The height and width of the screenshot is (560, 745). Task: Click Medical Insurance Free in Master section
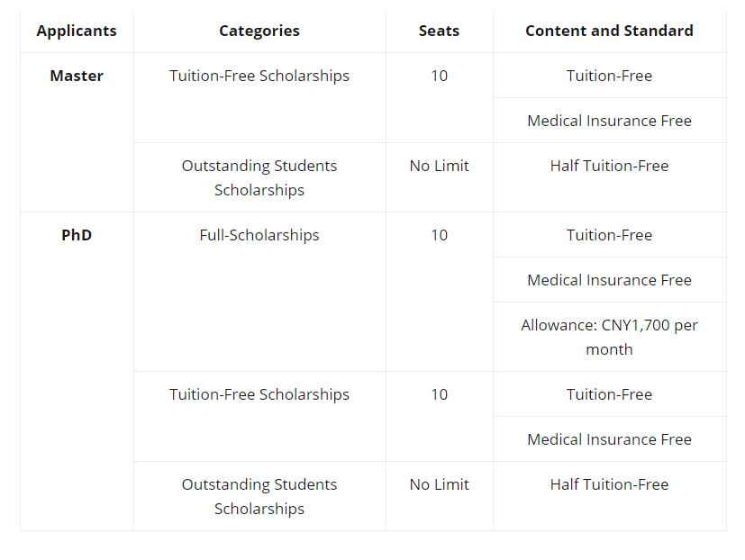pos(609,121)
